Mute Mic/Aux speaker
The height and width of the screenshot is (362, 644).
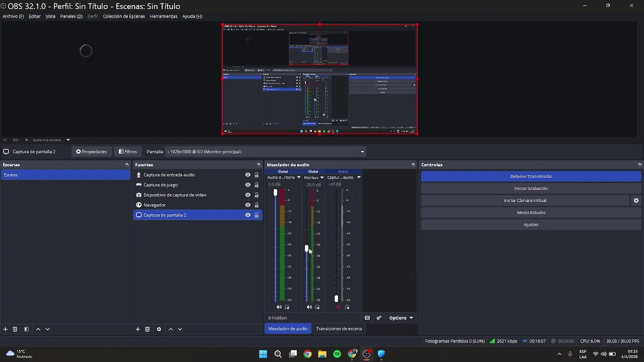tap(309, 307)
